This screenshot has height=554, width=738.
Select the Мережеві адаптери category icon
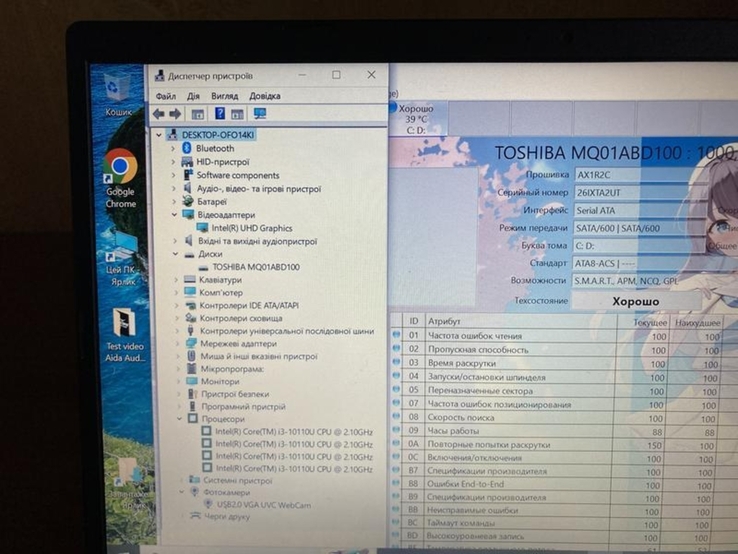click(191, 343)
